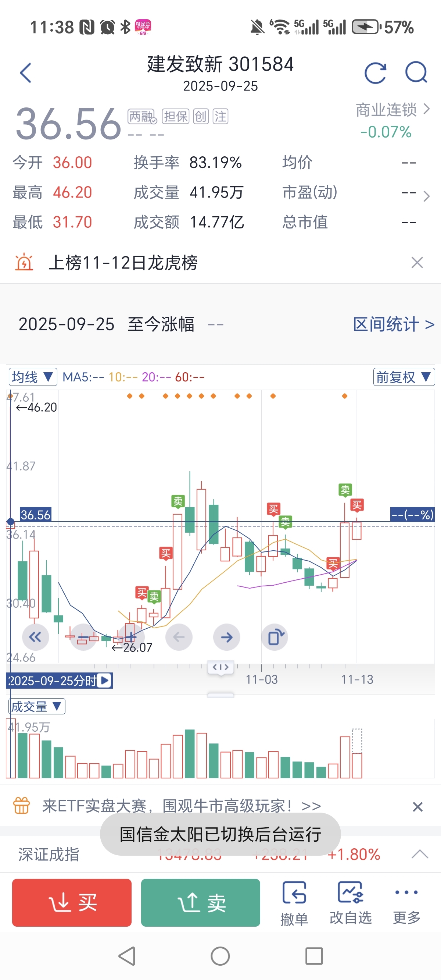This screenshot has width=441, height=980.
Task: Open the stock search icon
Action: click(416, 72)
